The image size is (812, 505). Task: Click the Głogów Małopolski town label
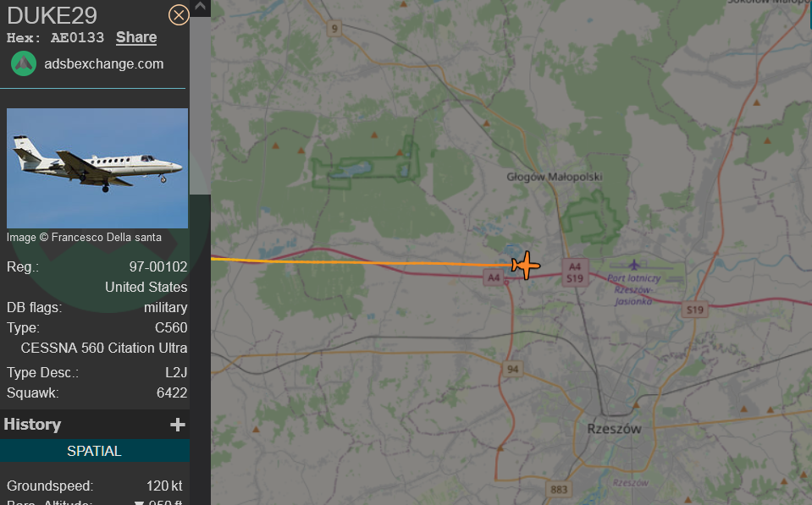coord(554,177)
